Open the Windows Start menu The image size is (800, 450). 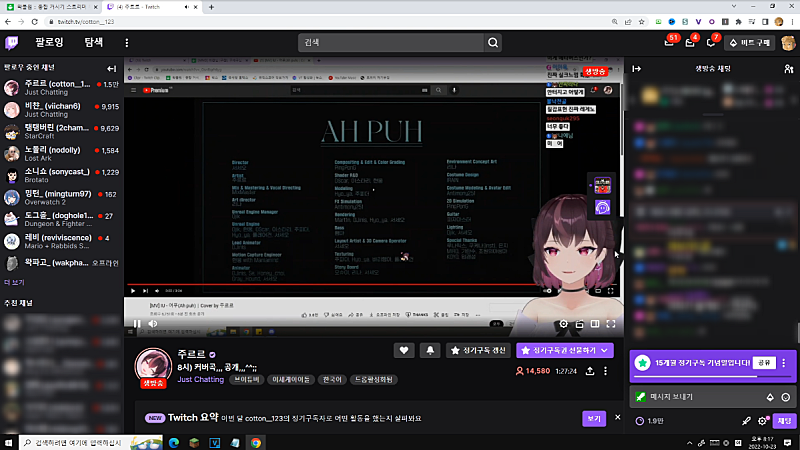(x=9, y=442)
